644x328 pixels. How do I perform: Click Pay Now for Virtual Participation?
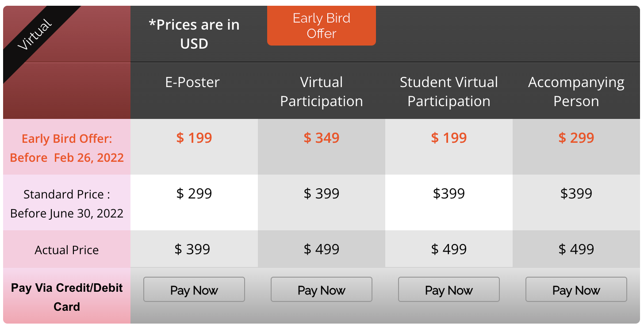pyautogui.click(x=321, y=290)
